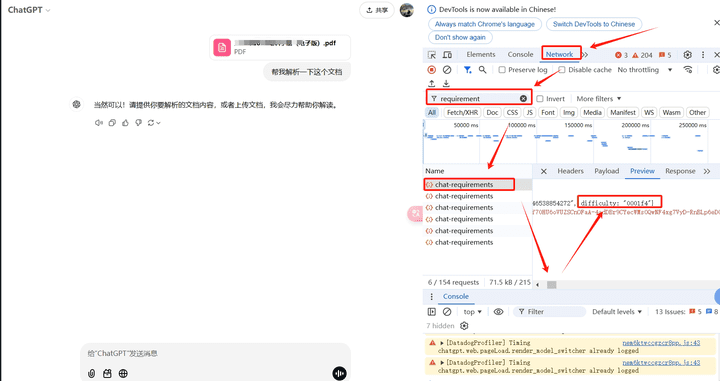Stop recording network log
This screenshot has width=720, height=381.
coord(432,70)
